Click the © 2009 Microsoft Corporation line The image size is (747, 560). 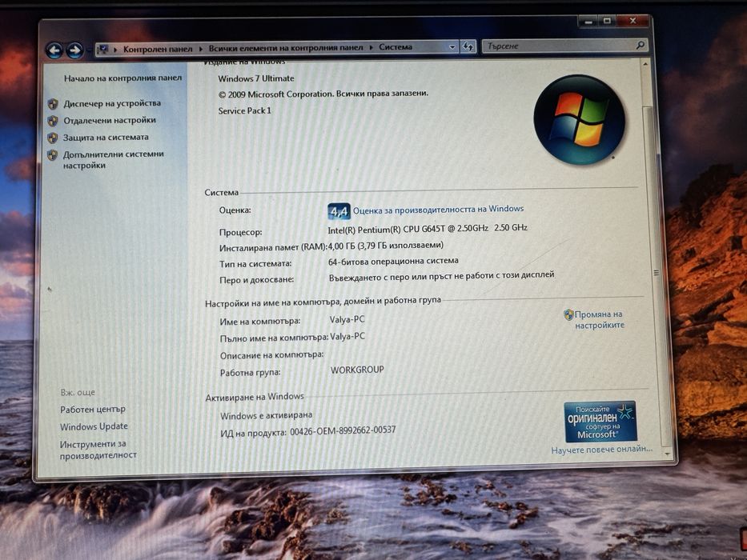point(323,94)
